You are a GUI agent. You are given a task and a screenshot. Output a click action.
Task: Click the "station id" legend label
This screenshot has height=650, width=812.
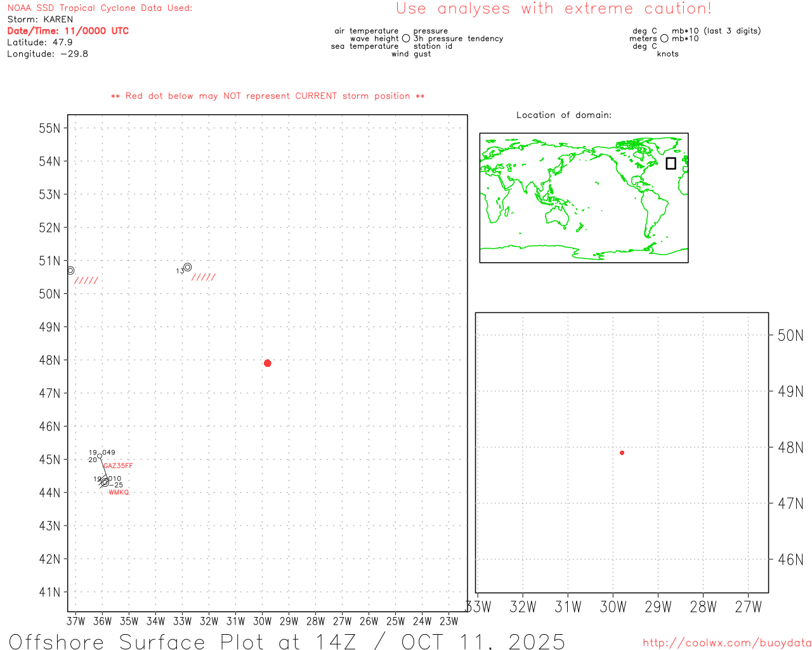point(433,46)
